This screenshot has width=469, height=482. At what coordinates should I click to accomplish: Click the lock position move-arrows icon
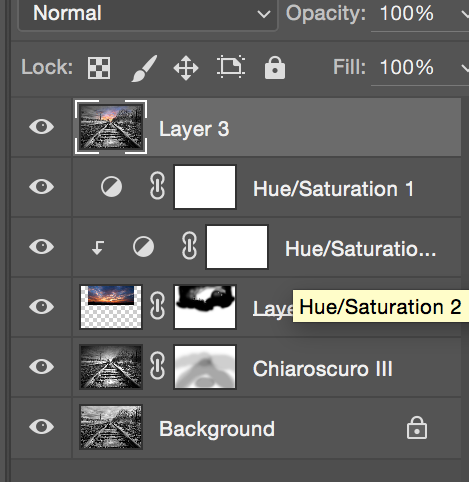point(186,68)
